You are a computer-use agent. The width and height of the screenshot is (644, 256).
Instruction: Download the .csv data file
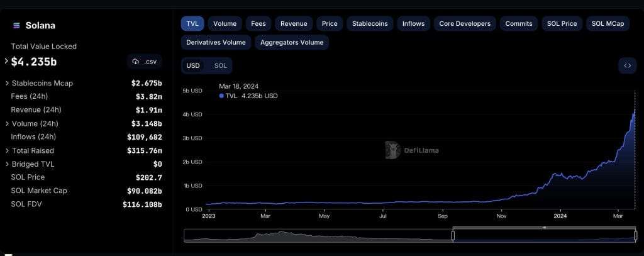coord(145,62)
